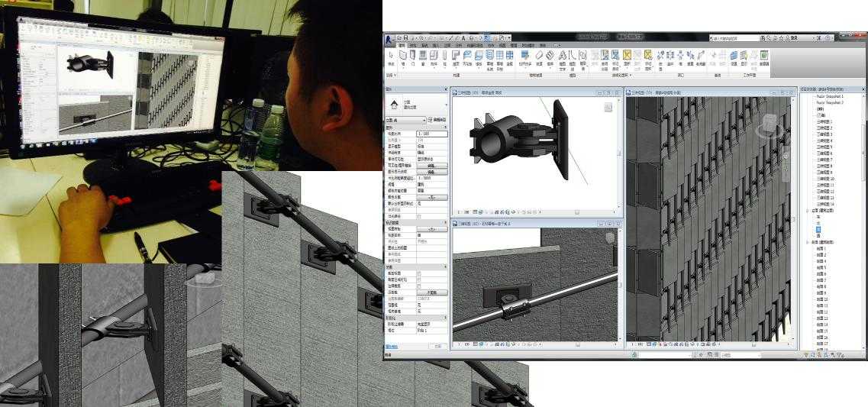Viewport: 868px width, 407px height.
Task: Click the 不剪裁 button in Properties
Action: click(x=432, y=292)
